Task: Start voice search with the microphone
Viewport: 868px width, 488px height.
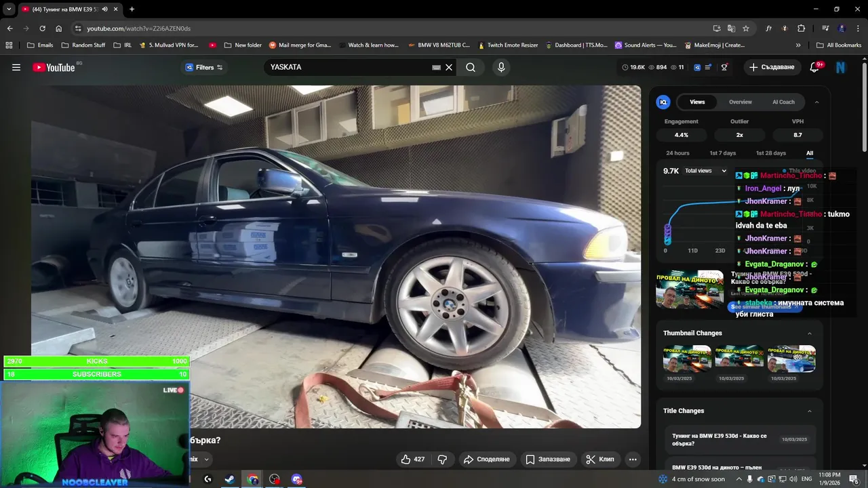Action: 501,67
